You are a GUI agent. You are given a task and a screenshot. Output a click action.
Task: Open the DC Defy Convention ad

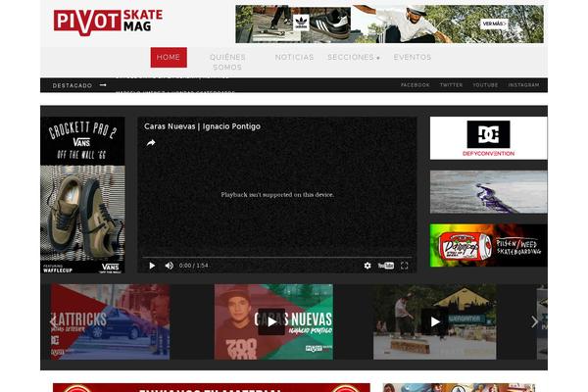(x=488, y=138)
